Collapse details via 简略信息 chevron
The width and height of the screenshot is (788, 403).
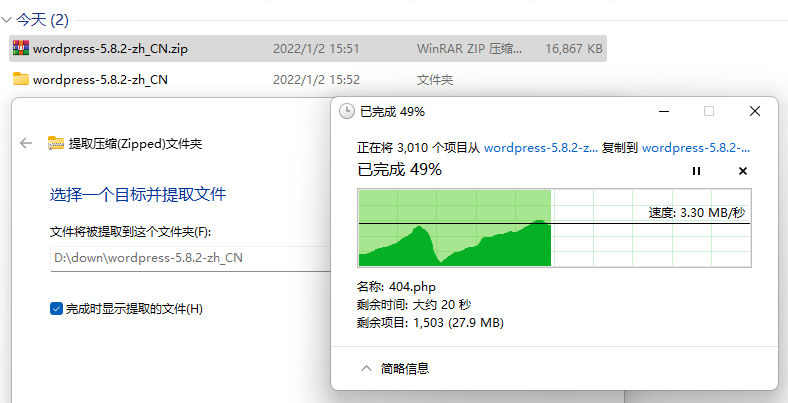[366, 368]
